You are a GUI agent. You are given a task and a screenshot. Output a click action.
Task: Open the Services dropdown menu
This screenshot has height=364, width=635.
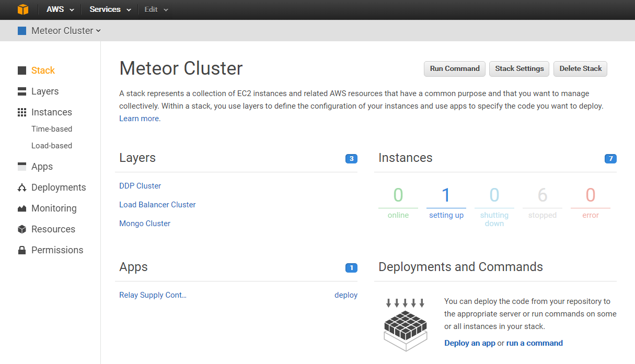(110, 9)
